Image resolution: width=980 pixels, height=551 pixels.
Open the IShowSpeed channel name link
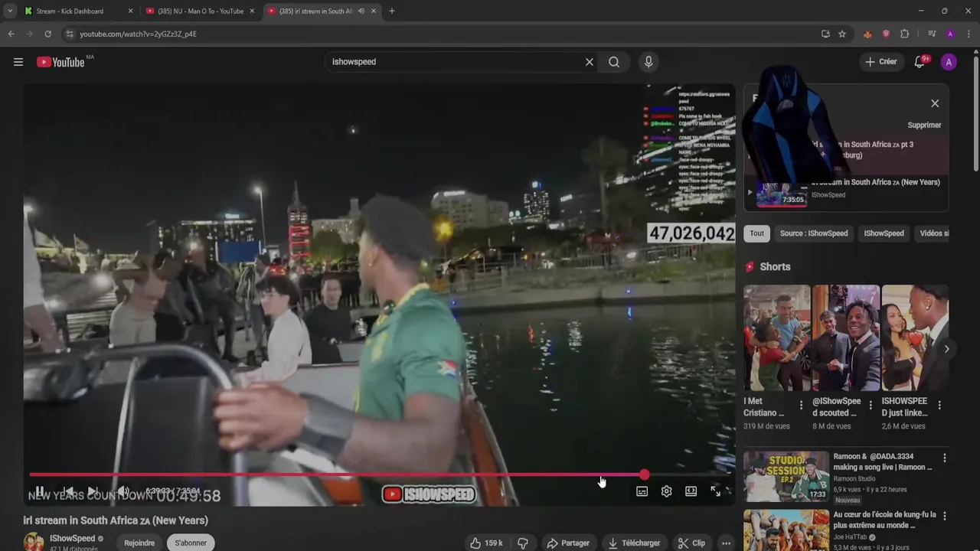pos(73,539)
